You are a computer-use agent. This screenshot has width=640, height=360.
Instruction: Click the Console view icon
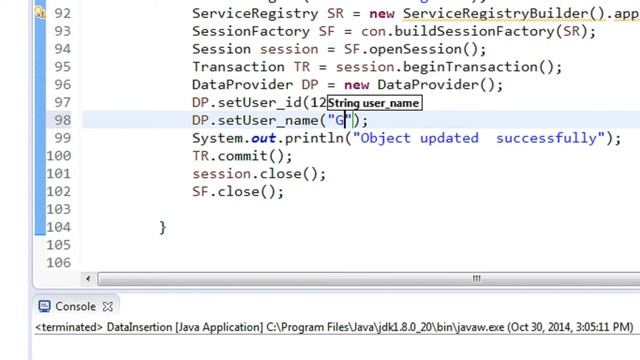click(44, 307)
